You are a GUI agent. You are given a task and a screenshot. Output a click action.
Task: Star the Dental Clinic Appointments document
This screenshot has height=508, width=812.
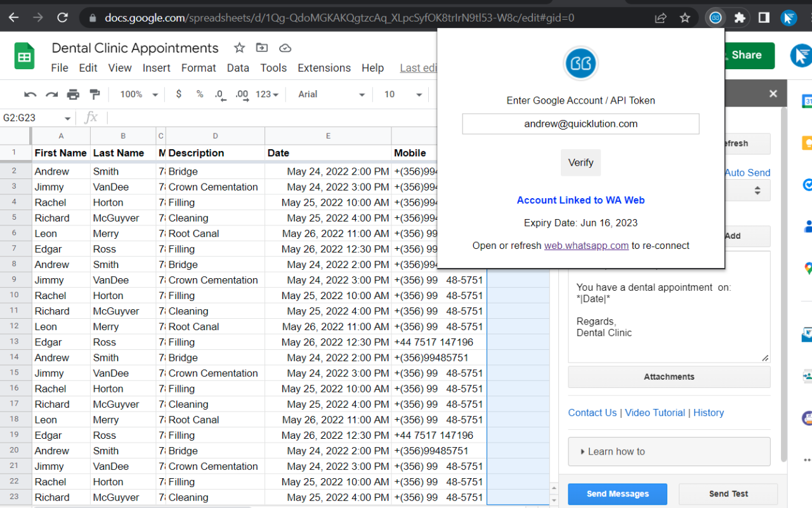click(x=239, y=48)
